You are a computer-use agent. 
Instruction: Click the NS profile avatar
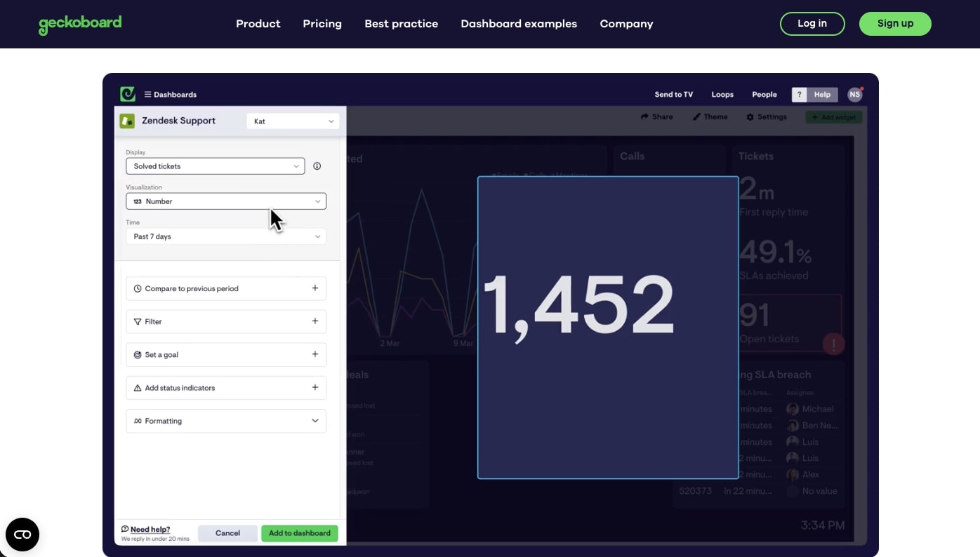(854, 94)
